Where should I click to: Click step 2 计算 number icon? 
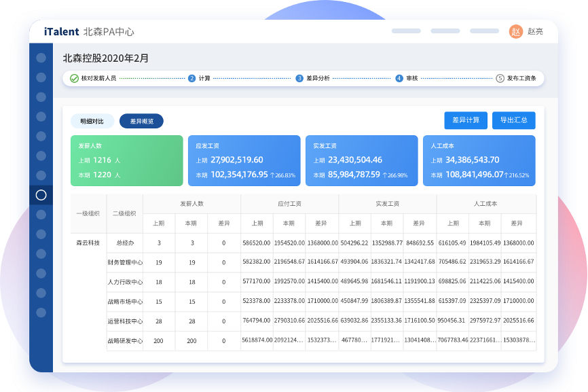(x=192, y=78)
